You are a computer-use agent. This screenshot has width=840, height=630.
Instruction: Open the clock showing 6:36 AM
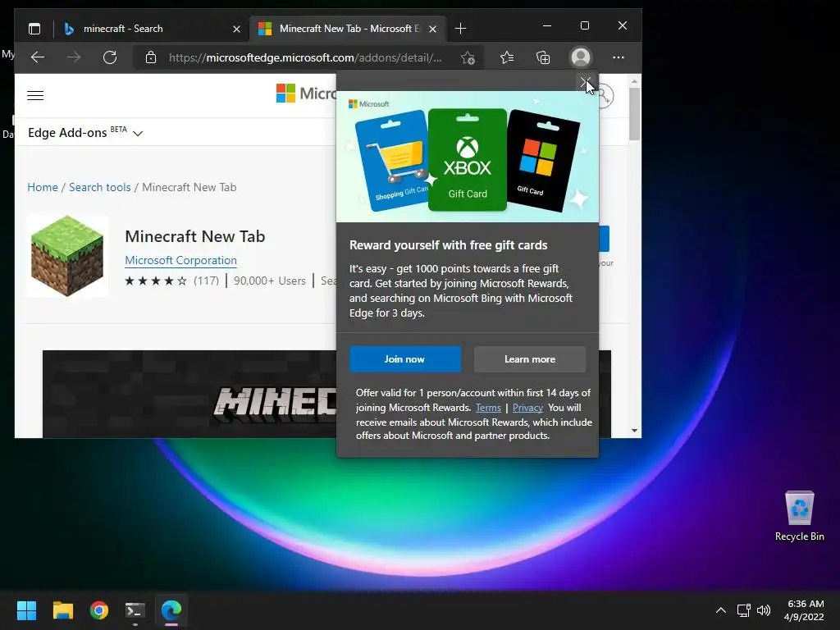coord(804,610)
